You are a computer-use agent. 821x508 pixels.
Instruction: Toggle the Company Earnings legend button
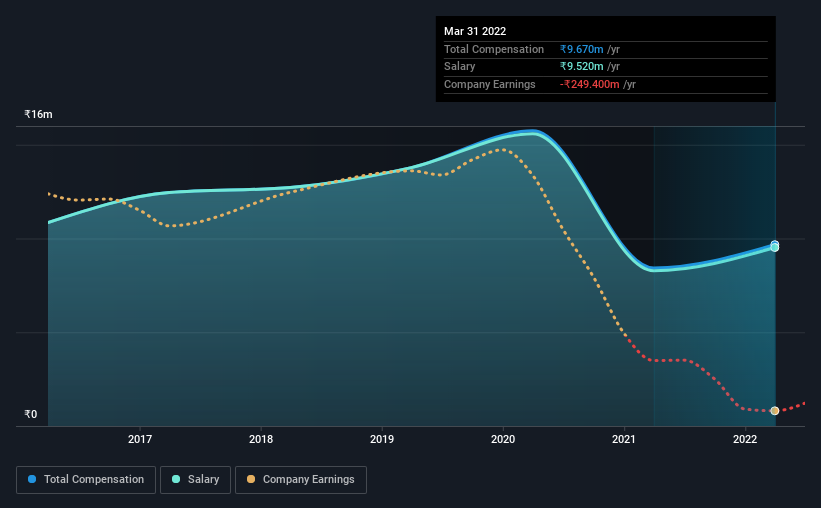[x=301, y=480]
